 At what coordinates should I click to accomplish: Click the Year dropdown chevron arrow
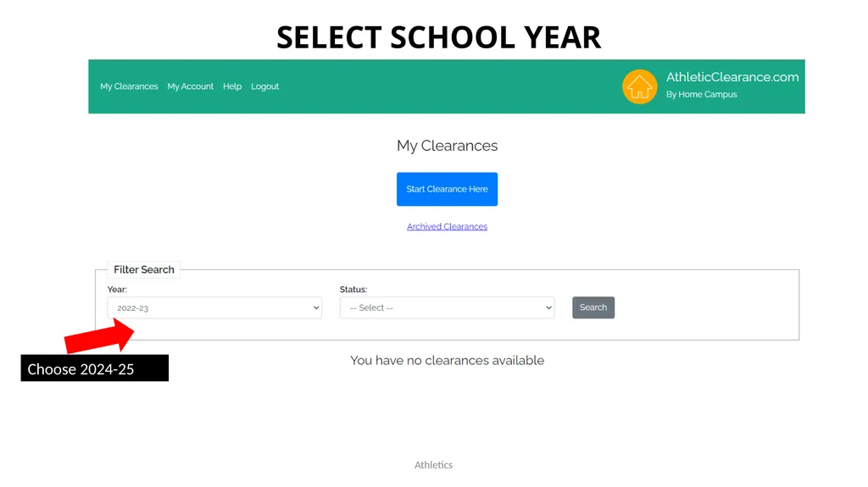tap(315, 307)
